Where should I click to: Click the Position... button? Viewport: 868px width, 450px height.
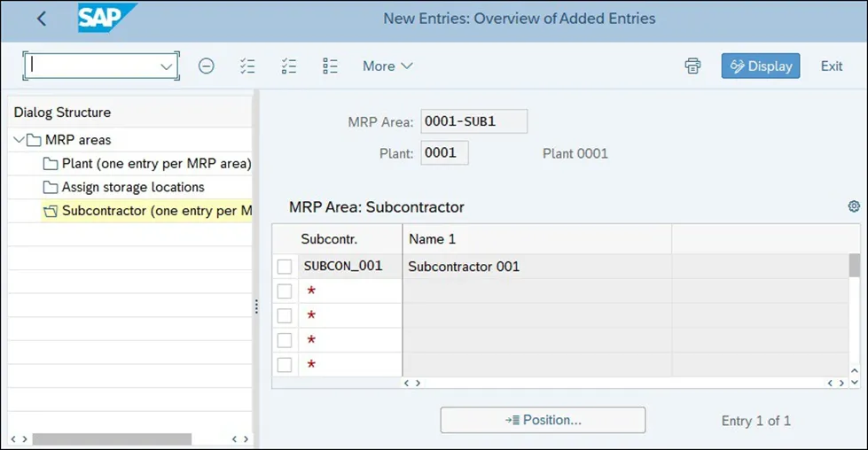pos(543,420)
